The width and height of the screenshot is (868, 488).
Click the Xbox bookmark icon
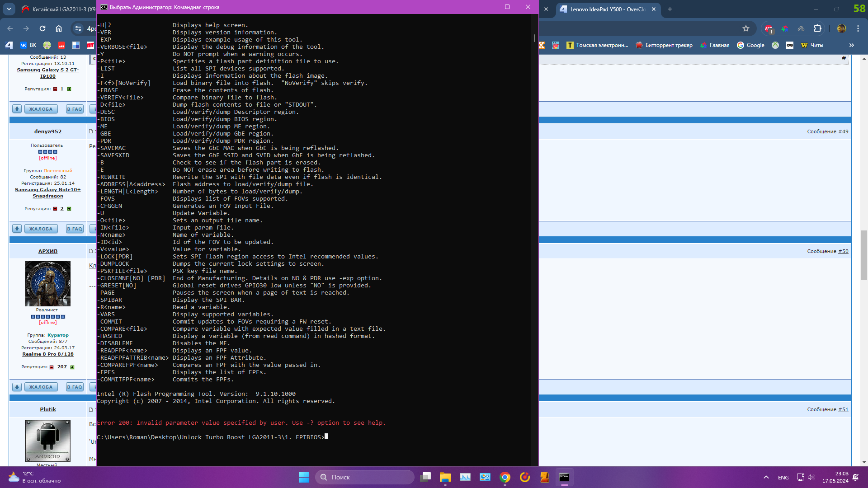tap(775, 45)
